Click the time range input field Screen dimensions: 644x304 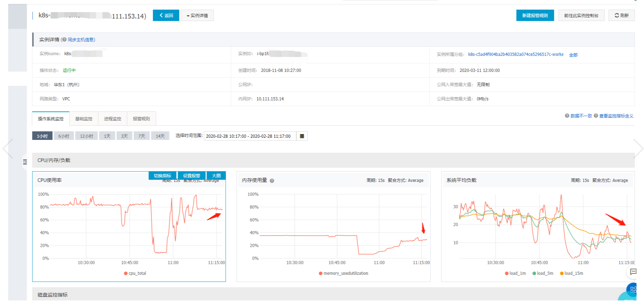click(x=250, y=136)
